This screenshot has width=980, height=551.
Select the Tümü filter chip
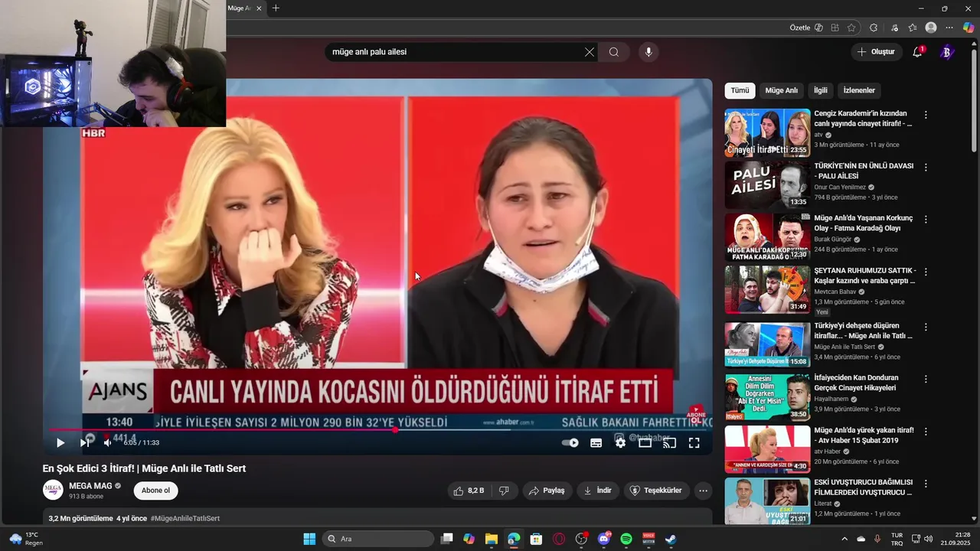click(740, 90)
